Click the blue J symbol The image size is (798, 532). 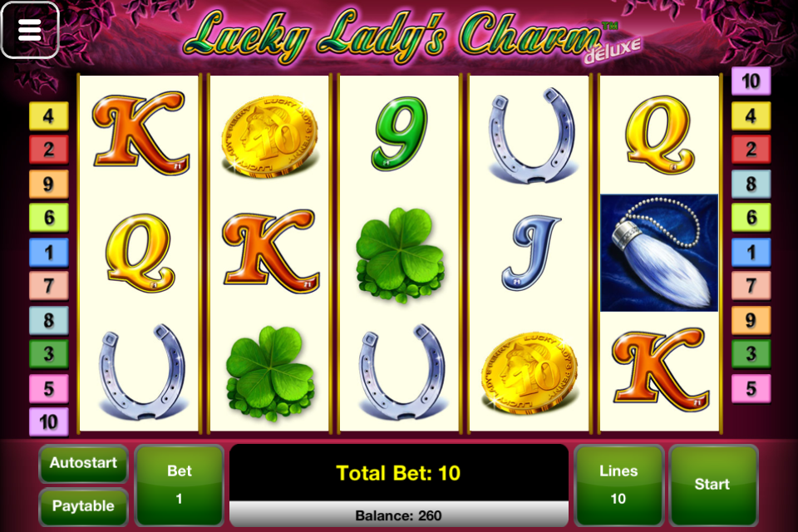pyautogui.click(x=531, y=253)
